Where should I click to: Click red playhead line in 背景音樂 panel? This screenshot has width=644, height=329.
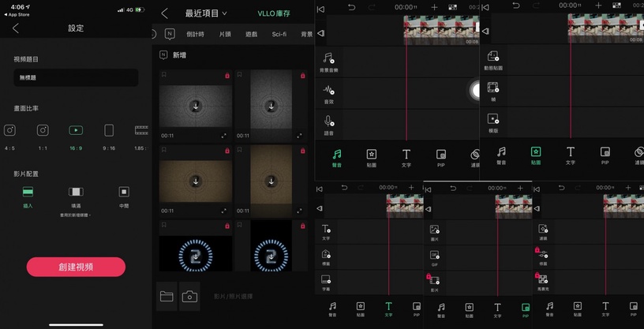(x=406, y=78)
